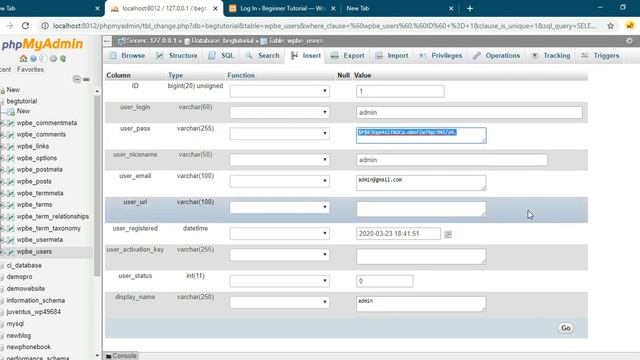Image resolution: width=640 pixels, height=360 pixels.
Task: Open function dropdown for user_registered
Action: pyautogui.click(x=279, y=233)
